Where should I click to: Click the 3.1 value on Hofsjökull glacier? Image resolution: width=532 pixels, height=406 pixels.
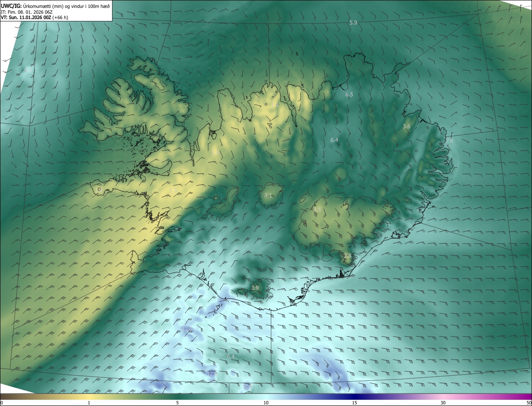coord(268,195)
